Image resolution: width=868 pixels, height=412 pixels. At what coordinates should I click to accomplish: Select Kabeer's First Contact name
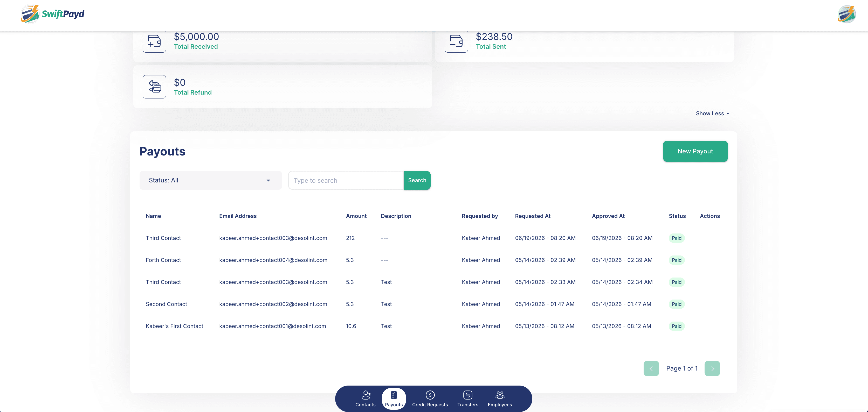(175, 326)
